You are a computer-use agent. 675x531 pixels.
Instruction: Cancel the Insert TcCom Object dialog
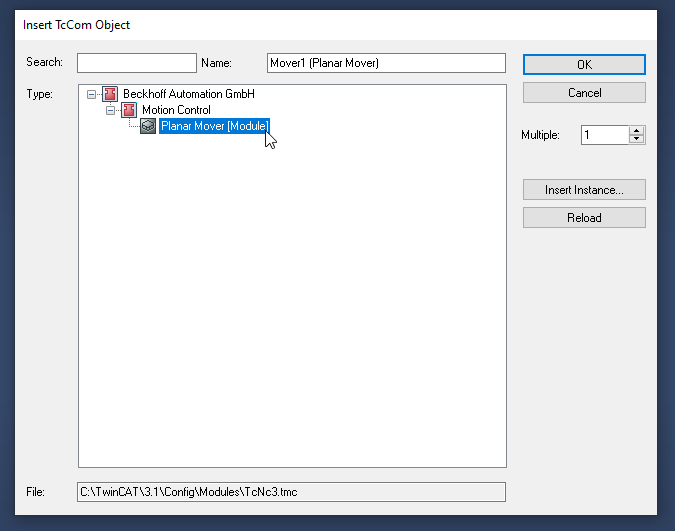584,93
